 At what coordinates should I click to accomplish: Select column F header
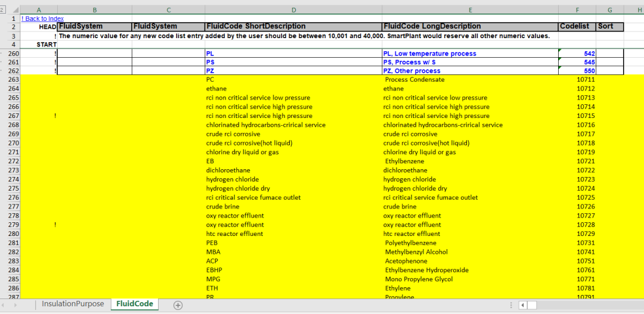tap(577, 10)
